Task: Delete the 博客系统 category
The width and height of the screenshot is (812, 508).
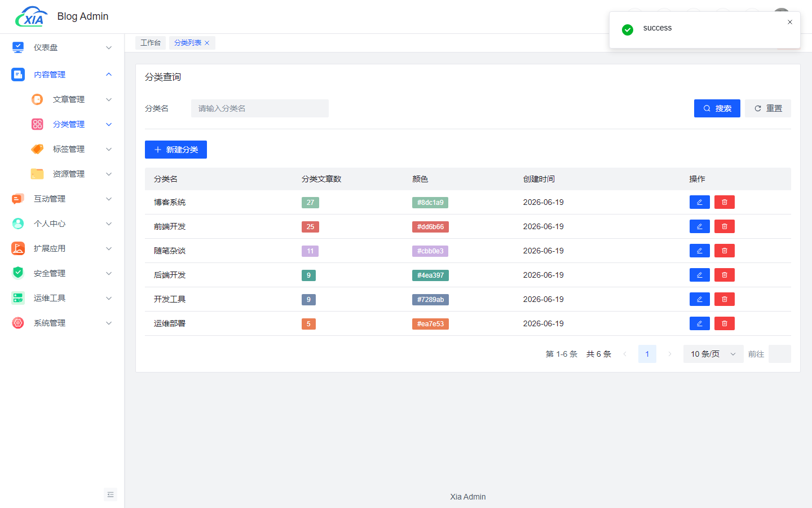Action: click(725, 202)
